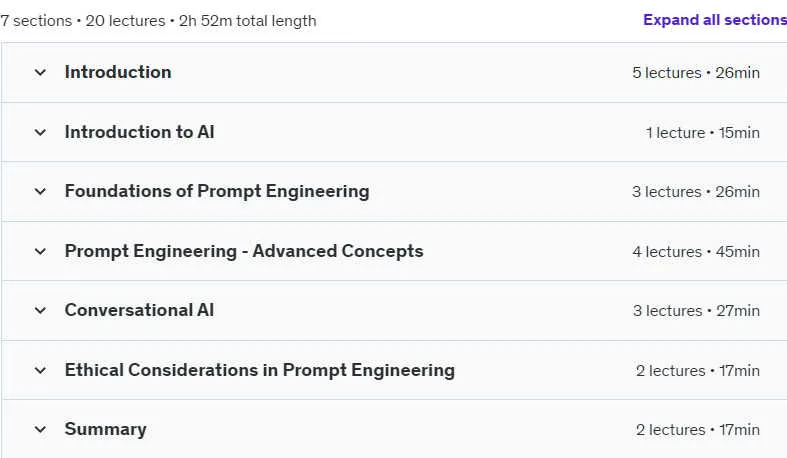Select the Introduction to AI title
The height and width of the screenshot is (458, 787).
(140, 132)
